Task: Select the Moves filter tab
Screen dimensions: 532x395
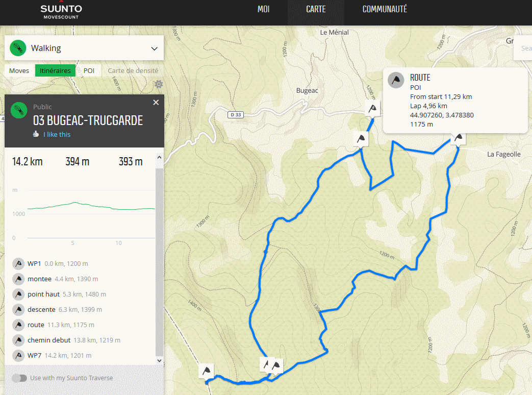Action: pos(19,70)
